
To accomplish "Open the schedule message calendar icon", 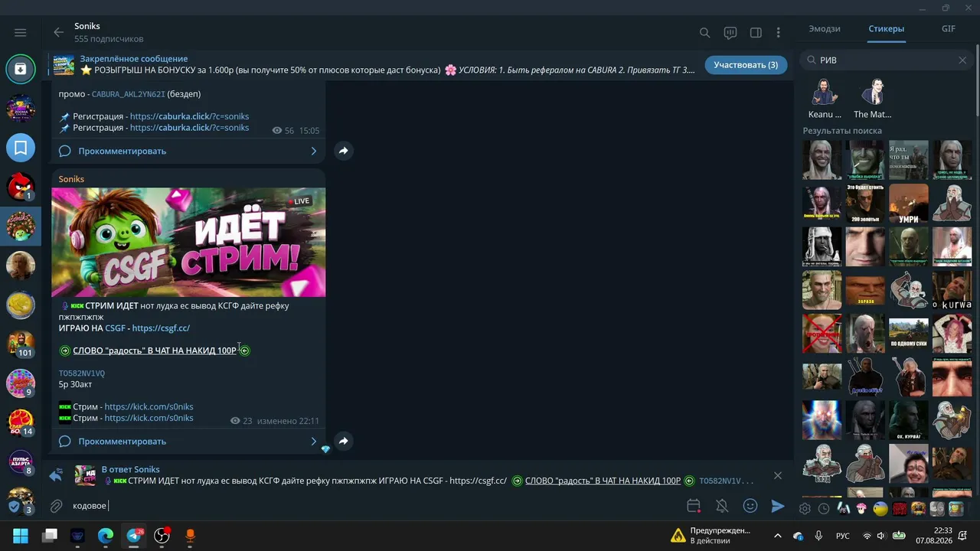I will pos(694,506).
